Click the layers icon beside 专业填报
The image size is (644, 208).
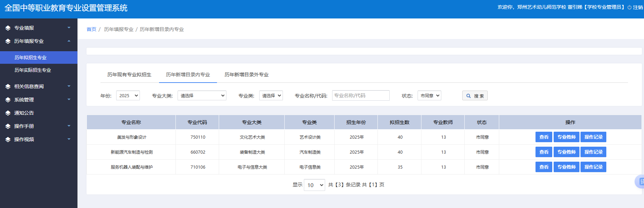(x=8, y=28)
